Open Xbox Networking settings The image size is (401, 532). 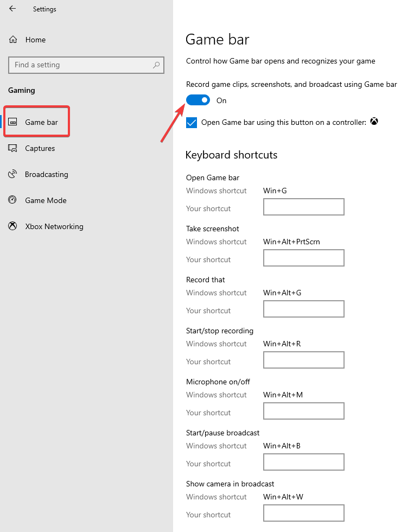pyautogui.click(x=54, y=226)
